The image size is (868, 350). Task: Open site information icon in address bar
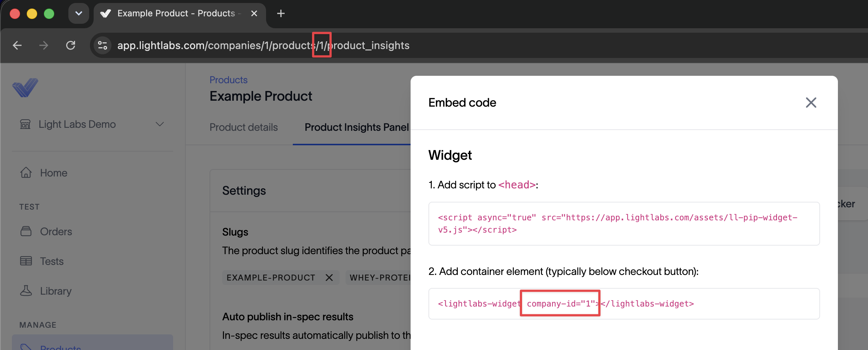click(x=103, y=45)
